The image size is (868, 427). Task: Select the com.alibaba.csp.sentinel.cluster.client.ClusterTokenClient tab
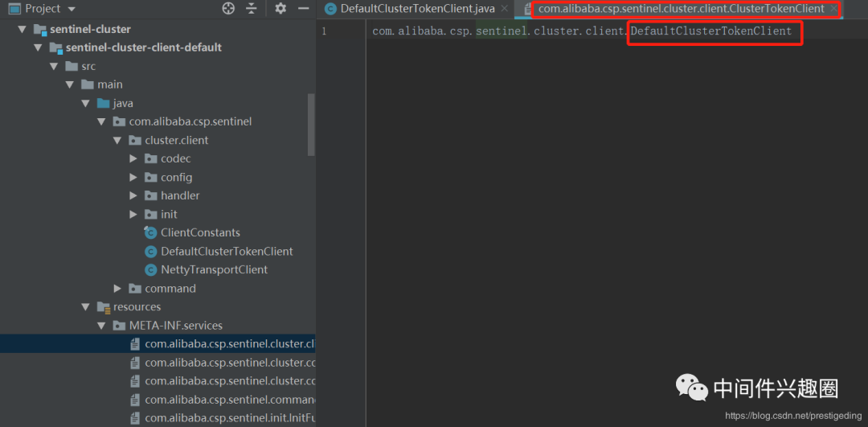(x=681, y=8)
